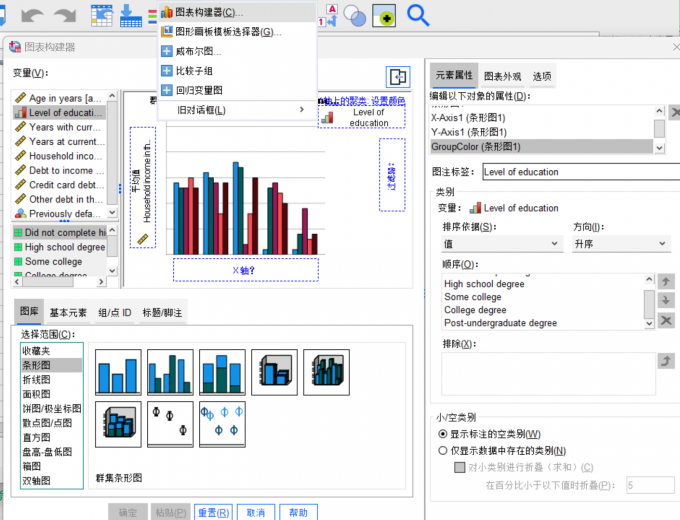Click 帮助 Help button
Screen dimensions: 680x520
298,513
